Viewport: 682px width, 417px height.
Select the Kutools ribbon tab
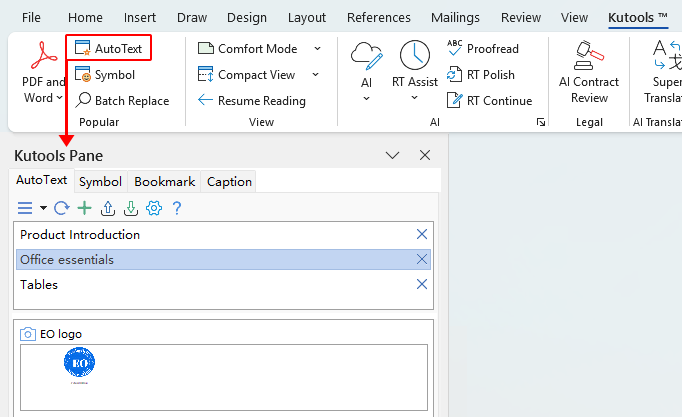point(638,17)
